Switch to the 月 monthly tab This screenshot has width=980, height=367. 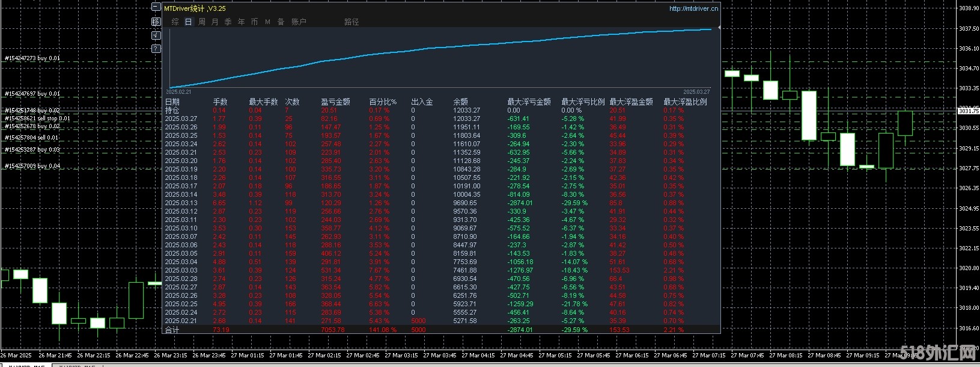tap(215, 22)
